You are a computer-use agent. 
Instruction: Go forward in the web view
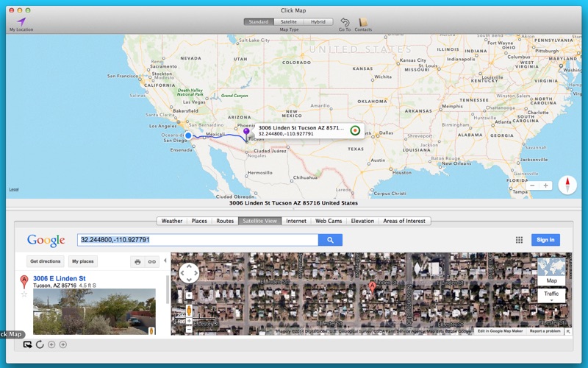click(63, 344)
